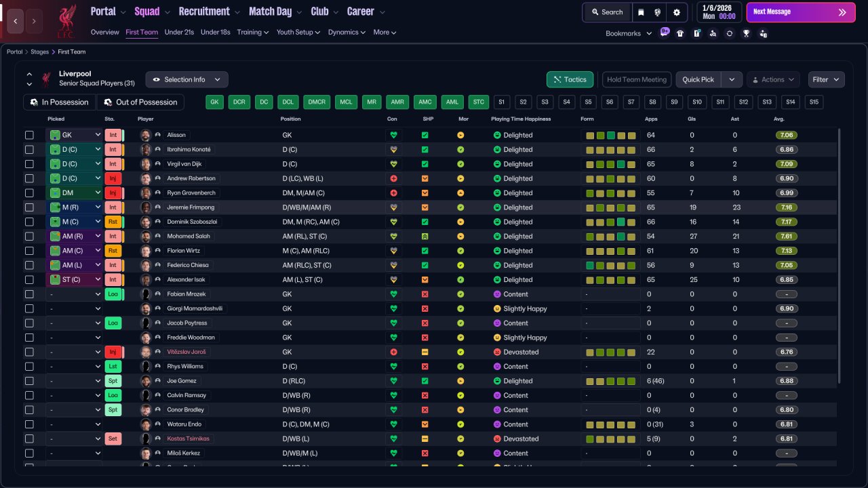Click the shirt icon in bookmarks bar
The width and height of the screenshot is (868, 488).
click(680, 33)
